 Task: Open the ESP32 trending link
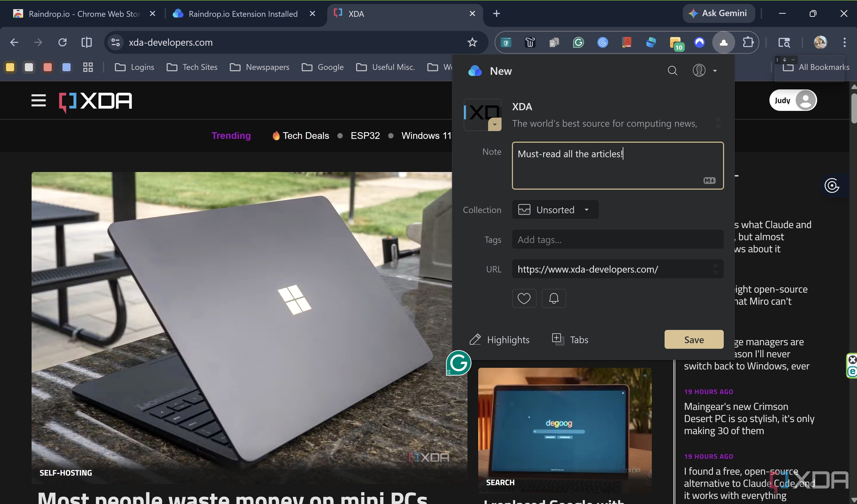(x=365, y=136)
